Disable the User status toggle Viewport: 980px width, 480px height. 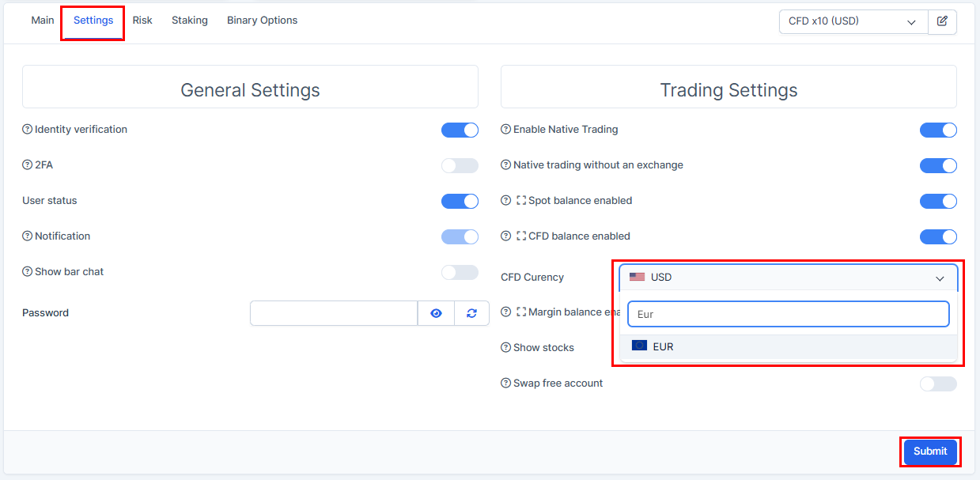tap(460, 201)
